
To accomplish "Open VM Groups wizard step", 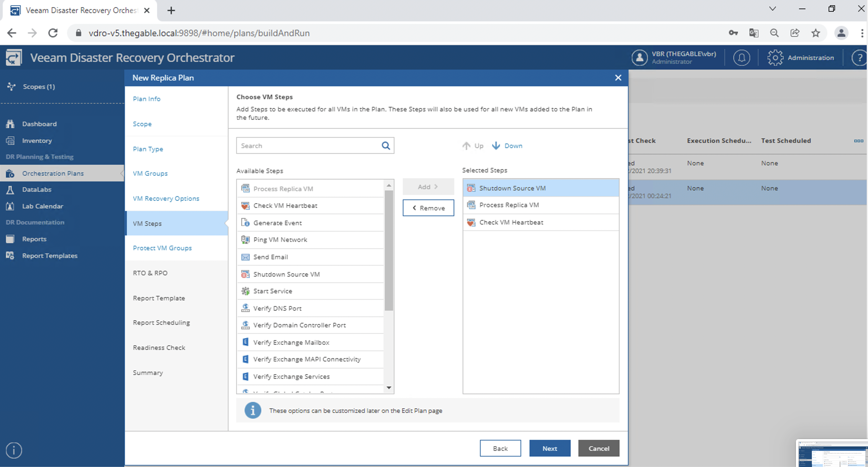I will pos(150,174).
